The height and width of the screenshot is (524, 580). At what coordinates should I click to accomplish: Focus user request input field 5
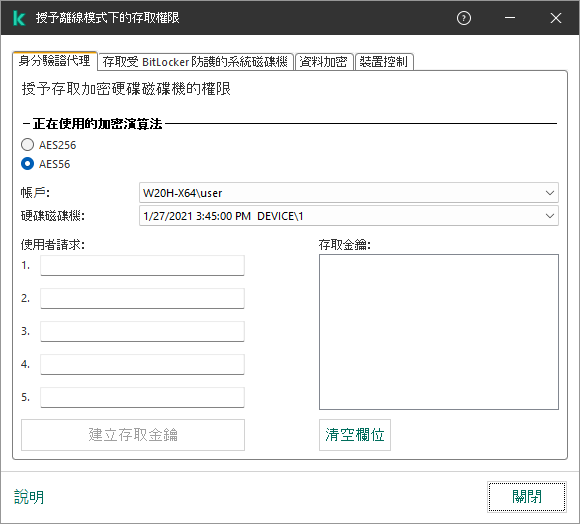[142, 397]
